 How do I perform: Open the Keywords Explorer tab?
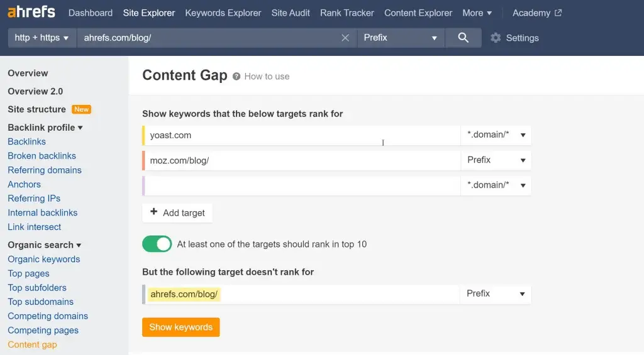tap(223, 13)
